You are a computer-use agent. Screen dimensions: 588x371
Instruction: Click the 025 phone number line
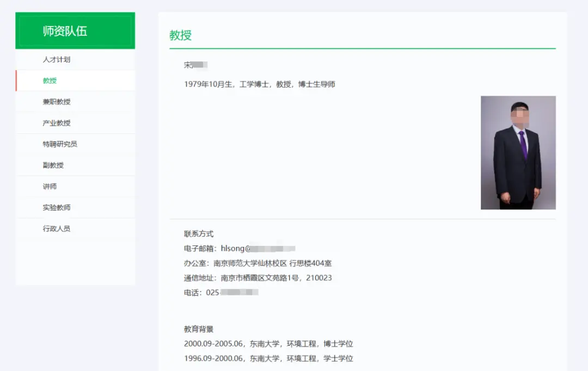point(221,293)
